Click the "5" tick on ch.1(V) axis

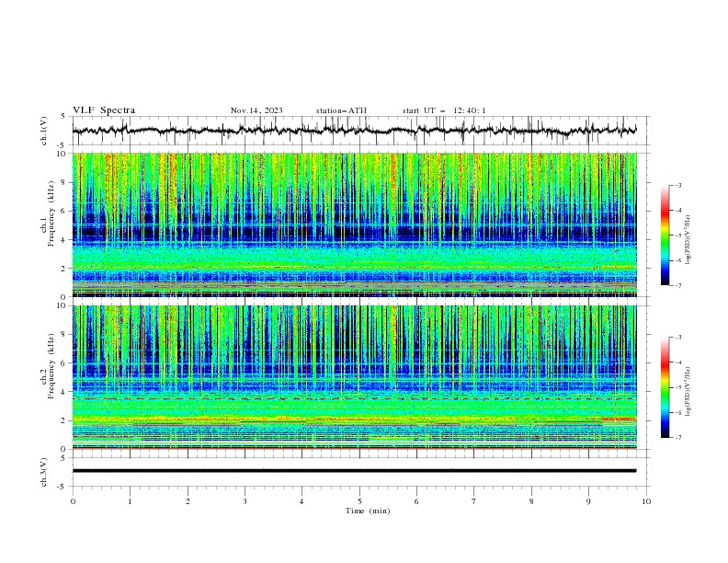63,117
